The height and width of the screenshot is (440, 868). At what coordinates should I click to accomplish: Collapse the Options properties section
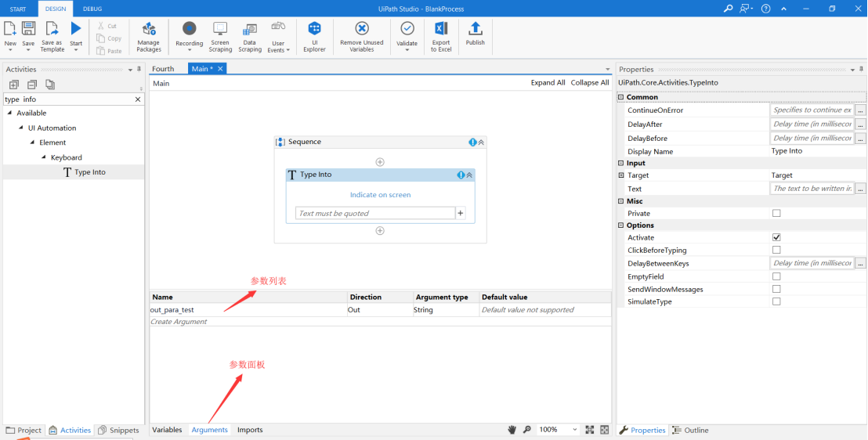(x=620, y=225)
